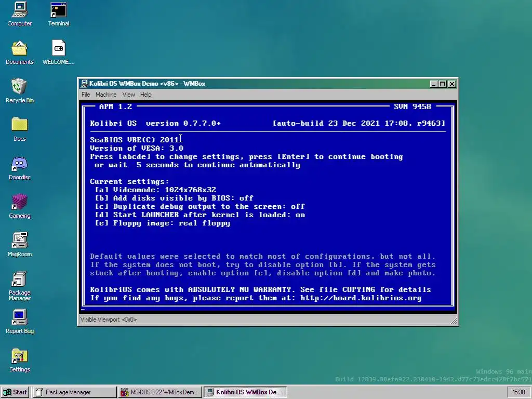Maximize the Kolibri OS WMBox window
The image size is (532, 399).
[442, 84]
